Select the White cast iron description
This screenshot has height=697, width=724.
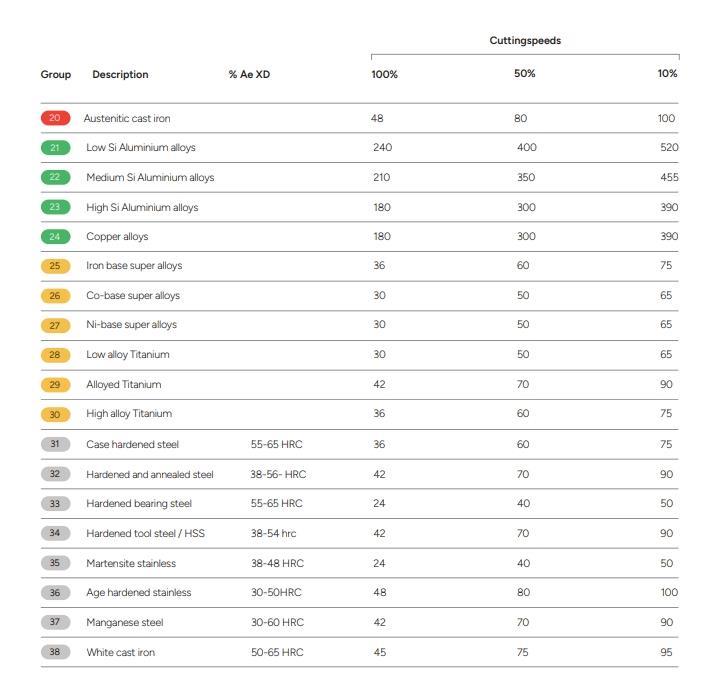(x=120, y=652)
